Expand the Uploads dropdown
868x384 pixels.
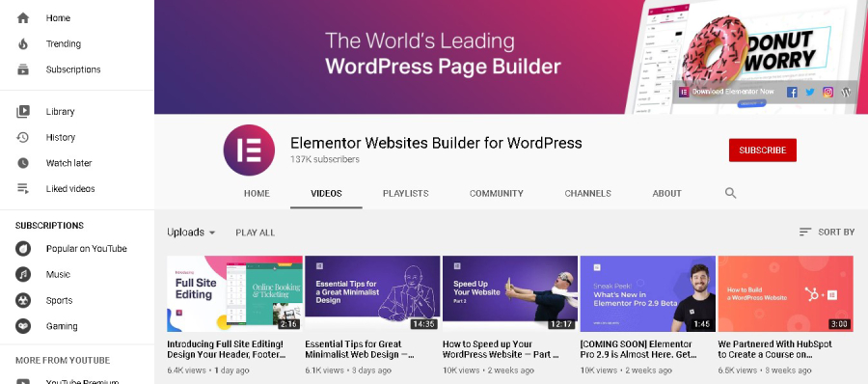[x=192, y=233]
